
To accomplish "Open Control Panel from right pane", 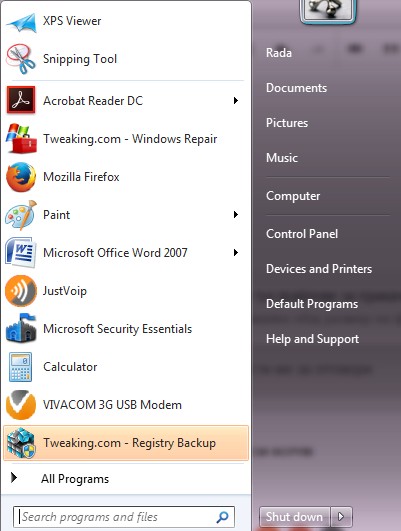I will click(x=302, y=234).
